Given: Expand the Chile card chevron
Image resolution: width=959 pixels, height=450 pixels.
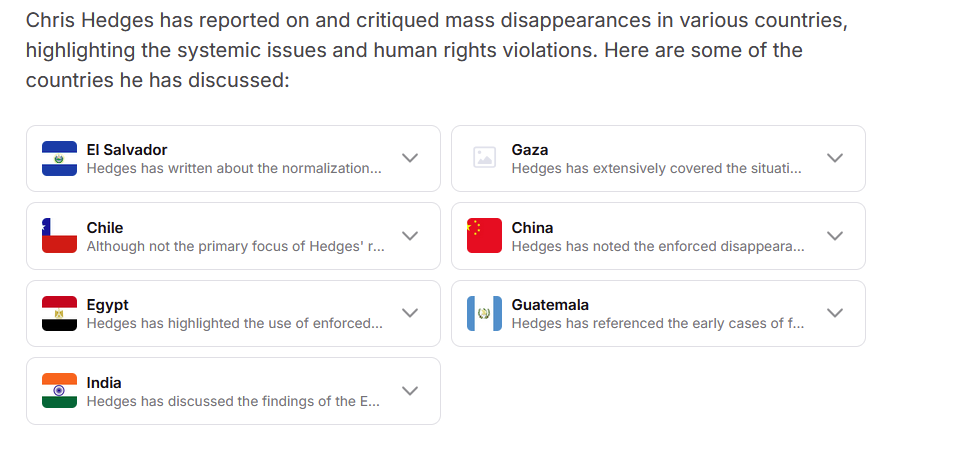Looking at the screenshot, I should [410, 235].
